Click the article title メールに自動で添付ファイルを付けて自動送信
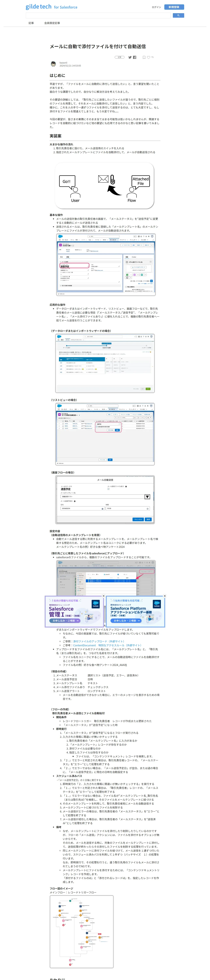Viewport: 210px width, 980px height. pos(98,46)
